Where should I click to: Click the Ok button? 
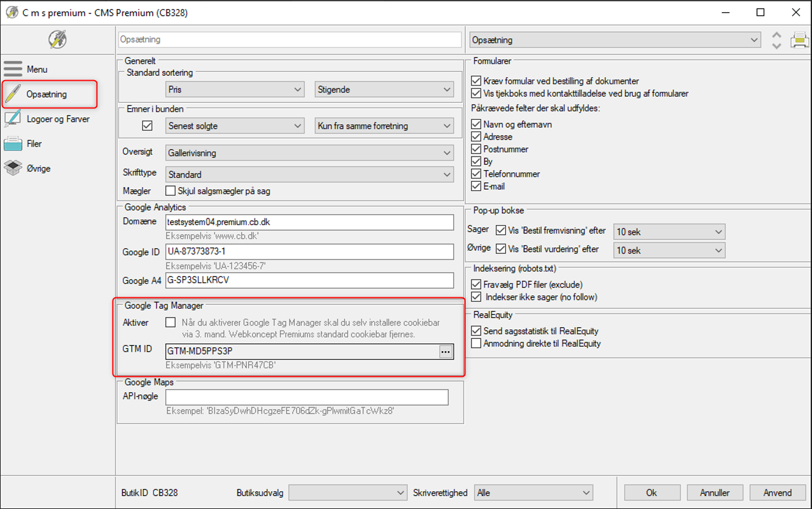652,492
